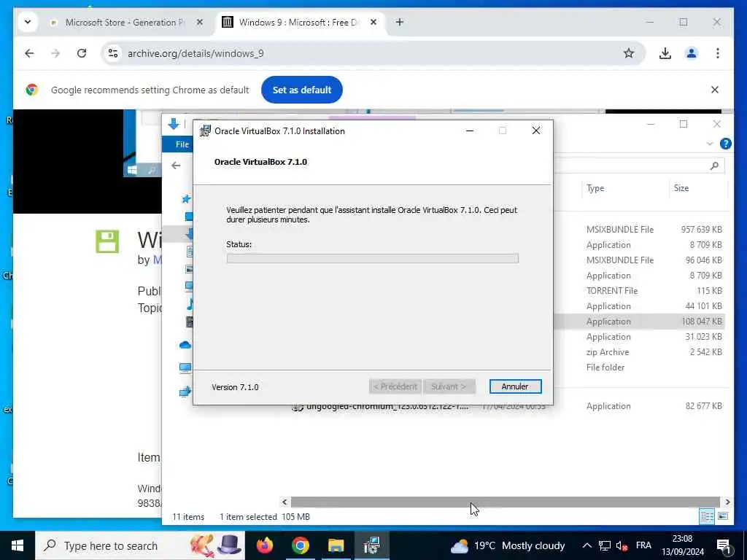This screenshot has height=560, width=747.
Task: Switch Explorer to large icons view
Action: click(x=723, y=517)
